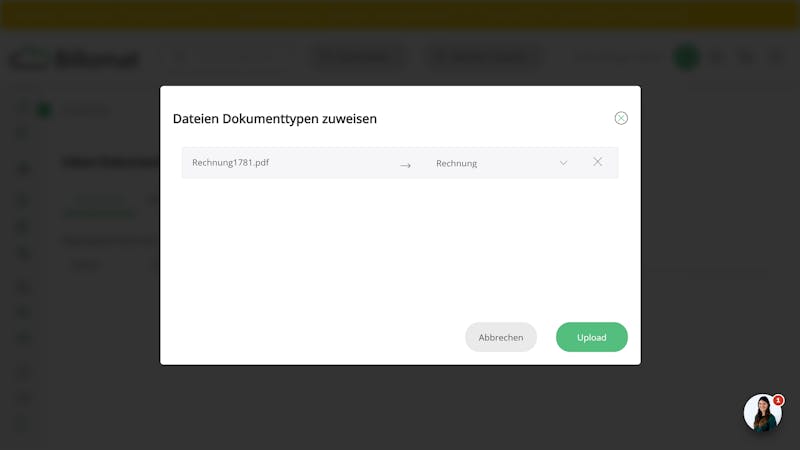This screenshot has width=800, height=450.
Task: Click the yellow banner at page top
Action: 400,14
